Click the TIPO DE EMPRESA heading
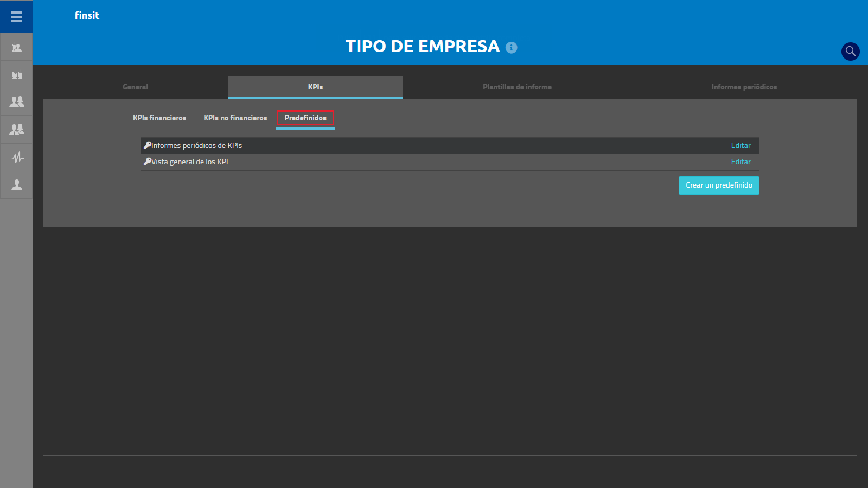The height and width of the screenshot is (488, 868). point(423,47)
